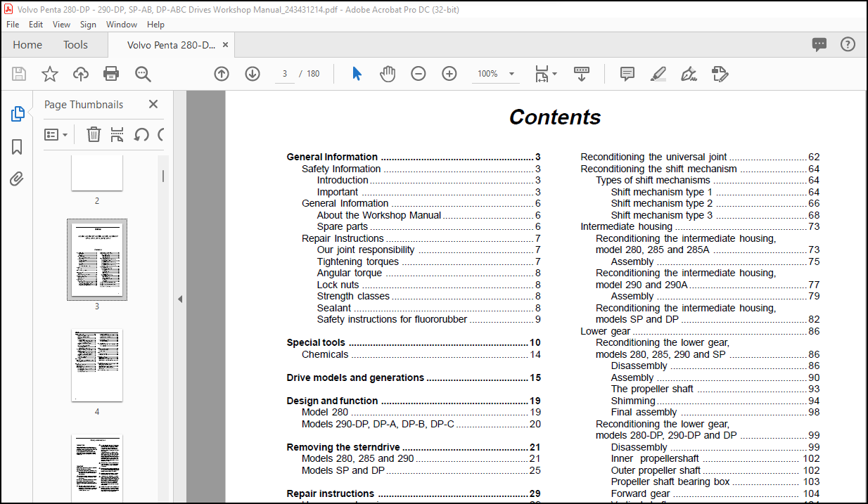Open the View menu
Image resolution: width=868 pixels, height=504 pixels.
click(x=62, y=24)
